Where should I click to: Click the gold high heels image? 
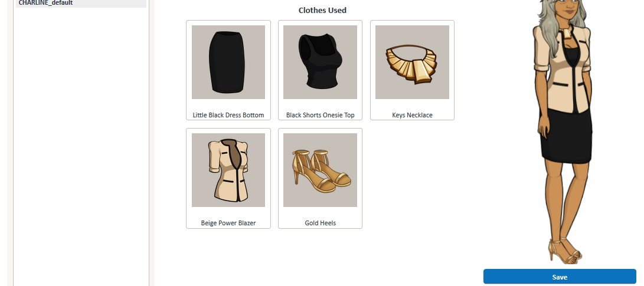(x=320, y=170)
